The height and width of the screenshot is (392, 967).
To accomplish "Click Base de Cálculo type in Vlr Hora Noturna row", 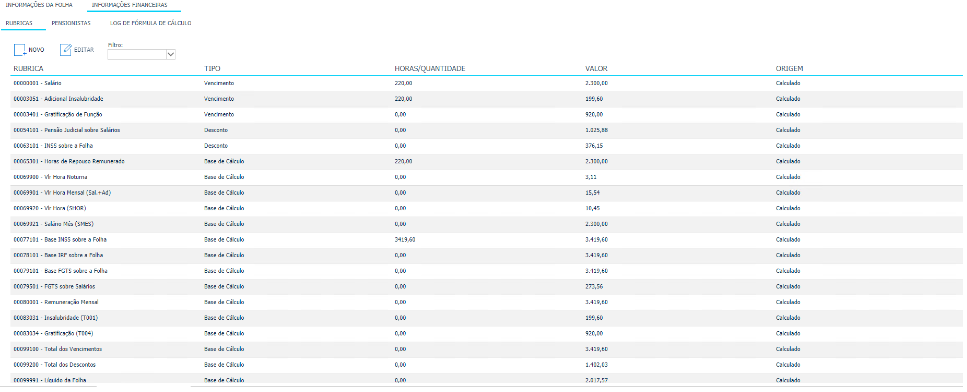I will tap(224, 177).
